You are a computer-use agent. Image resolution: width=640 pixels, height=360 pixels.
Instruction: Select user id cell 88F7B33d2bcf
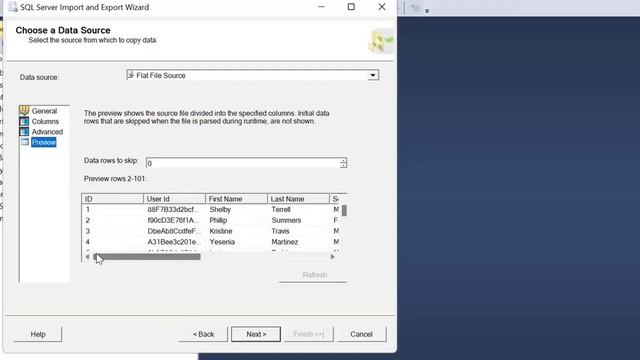point(174,209)
